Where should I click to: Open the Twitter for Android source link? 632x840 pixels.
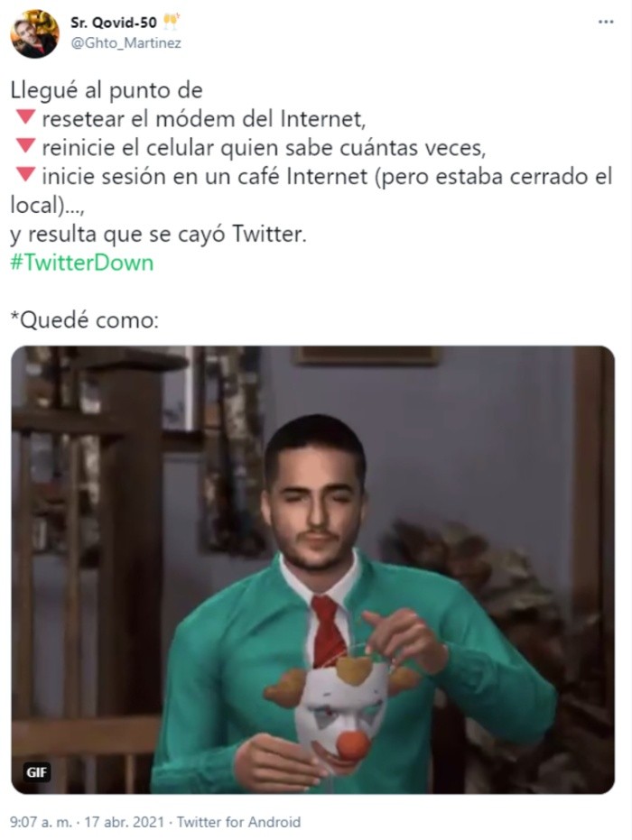coord(239,822)
